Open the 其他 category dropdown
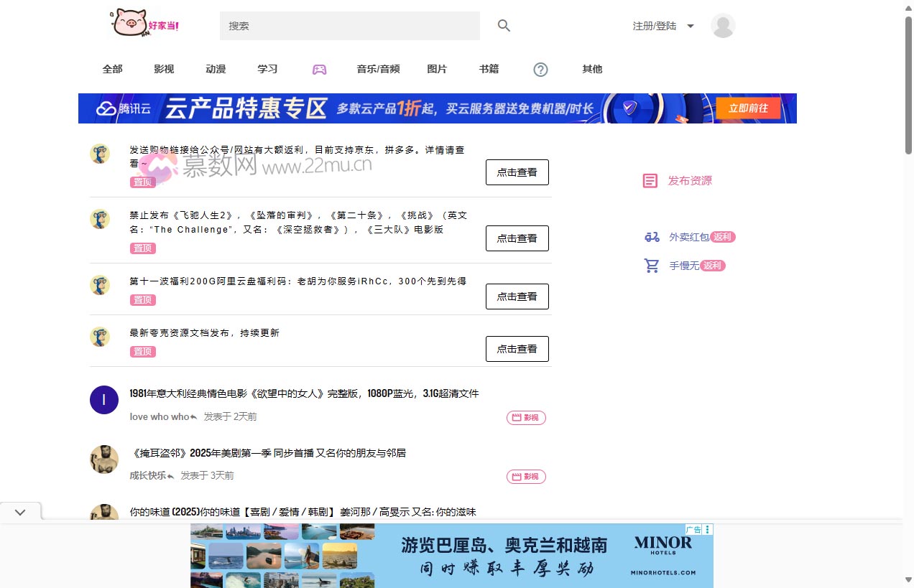The image size is (914, 588). pyautogui.click(x=592, y=69)
